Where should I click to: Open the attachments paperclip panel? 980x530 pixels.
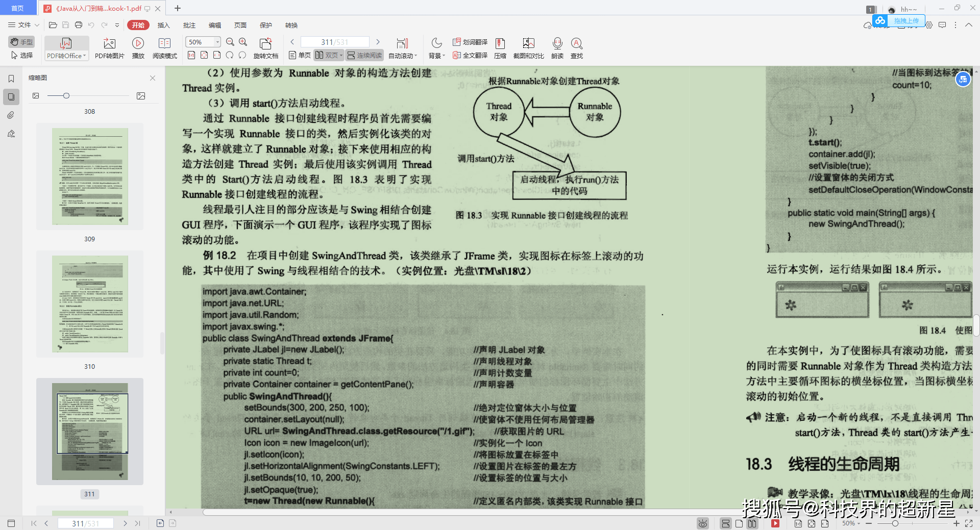[11, 115]
